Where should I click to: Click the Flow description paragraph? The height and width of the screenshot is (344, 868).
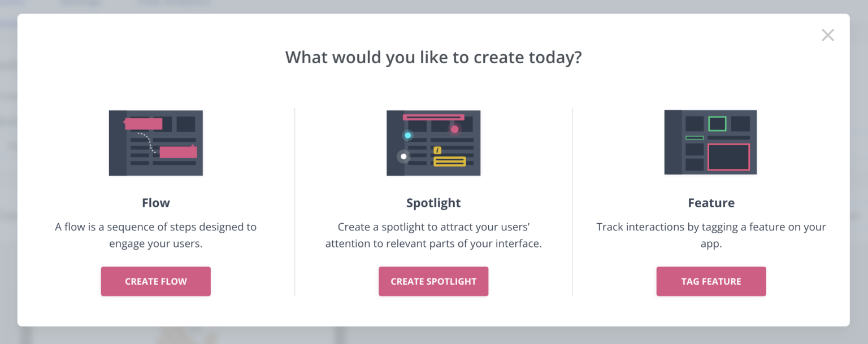click(x=155, y=235)
